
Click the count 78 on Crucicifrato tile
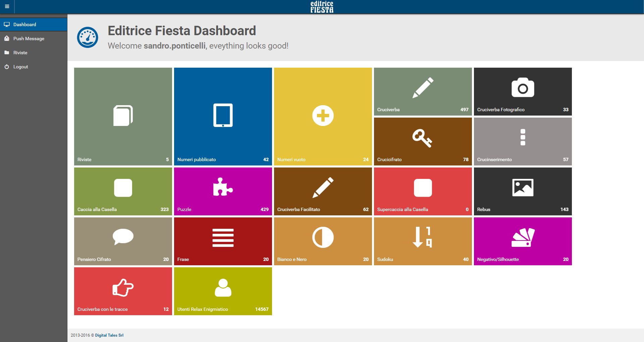point(466,159)
